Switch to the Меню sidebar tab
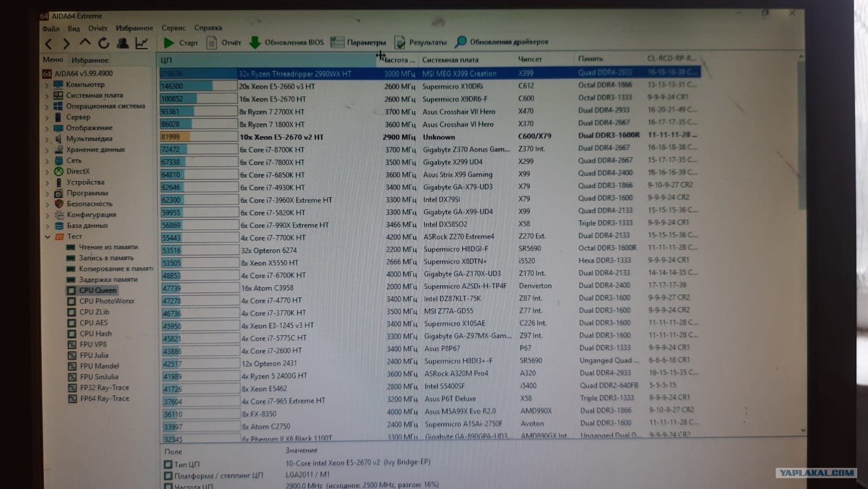Screen dimensions: 868x489 tap(53, 60)
